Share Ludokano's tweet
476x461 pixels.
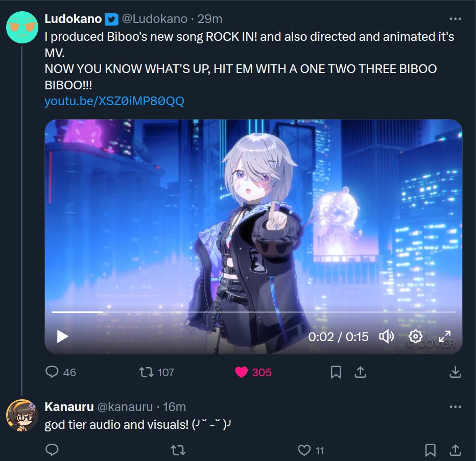(361, 372)
